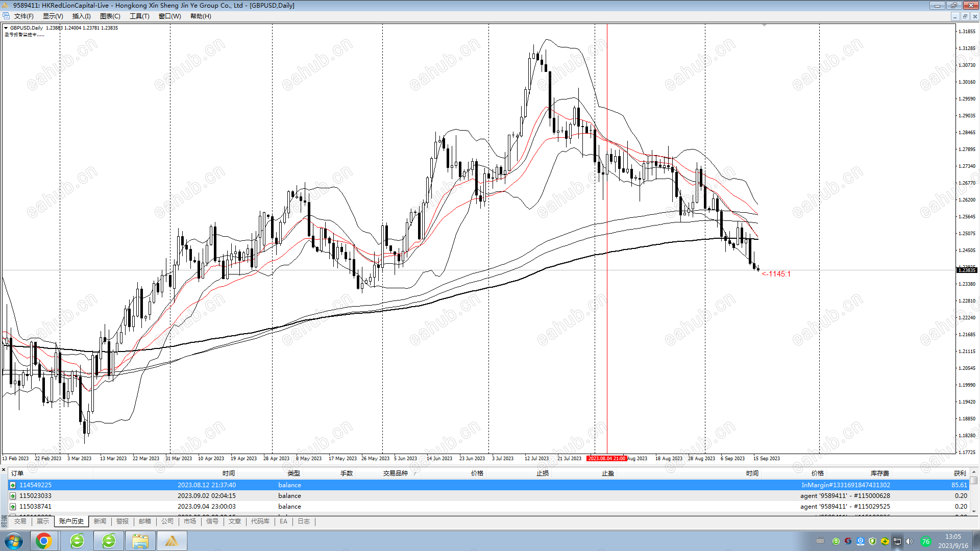Minimize the inner chart window
This screenshot has height=551, width=980.
954,16
